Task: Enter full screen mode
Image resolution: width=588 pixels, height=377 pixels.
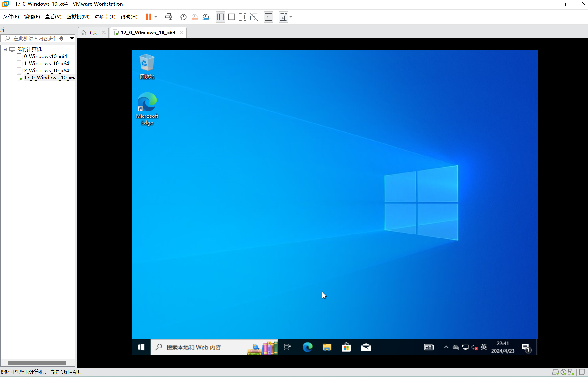Action: pyautogui.click(x=242, y=17)
